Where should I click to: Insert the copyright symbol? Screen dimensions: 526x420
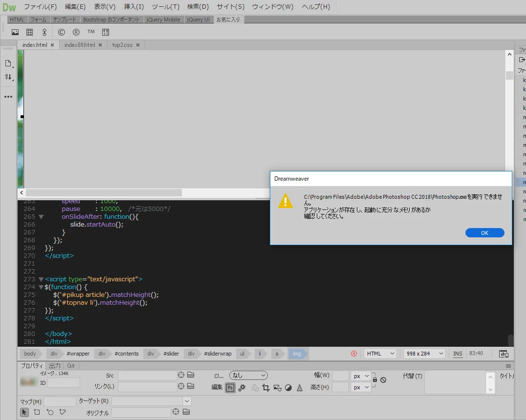click(62, 32)
